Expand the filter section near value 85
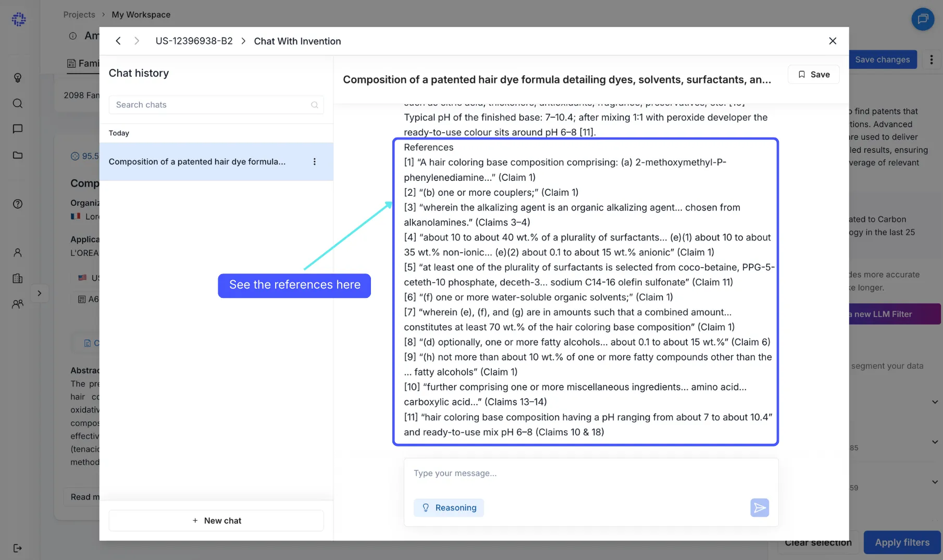Screen dimensions: 943x560 [x=935, y=442]
